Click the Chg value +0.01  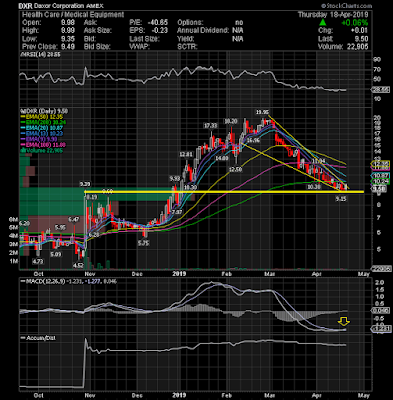(359, 31)
